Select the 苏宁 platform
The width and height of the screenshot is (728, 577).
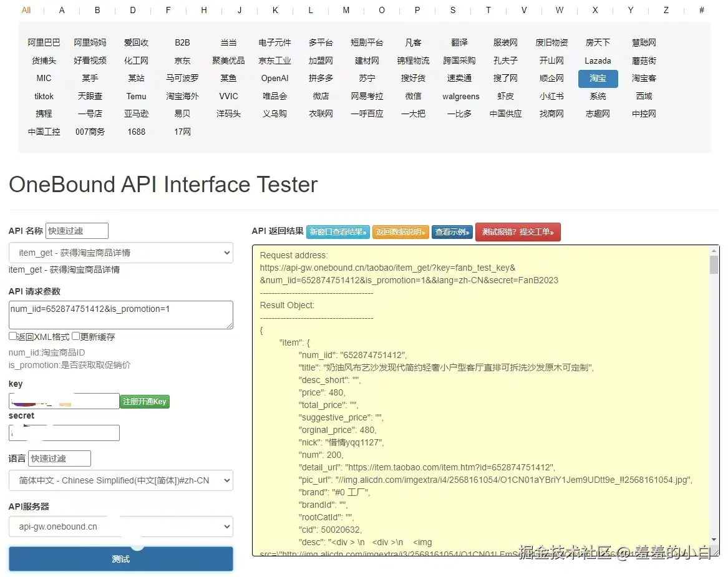pyautogui.click(x=367, y=79)
